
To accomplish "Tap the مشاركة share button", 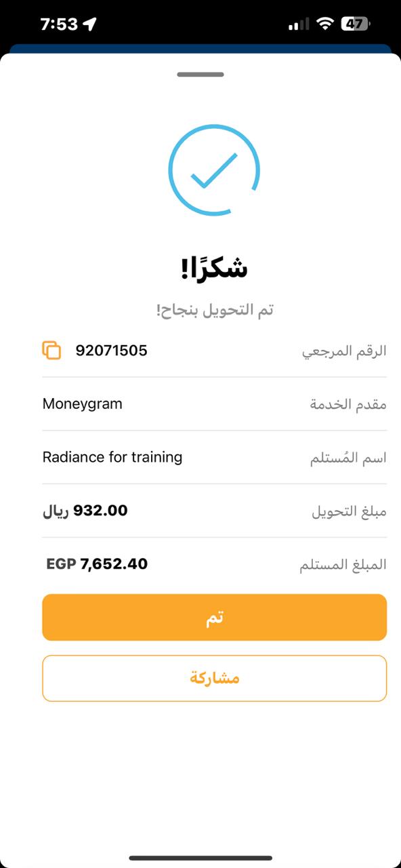I will tap(214, 678).
